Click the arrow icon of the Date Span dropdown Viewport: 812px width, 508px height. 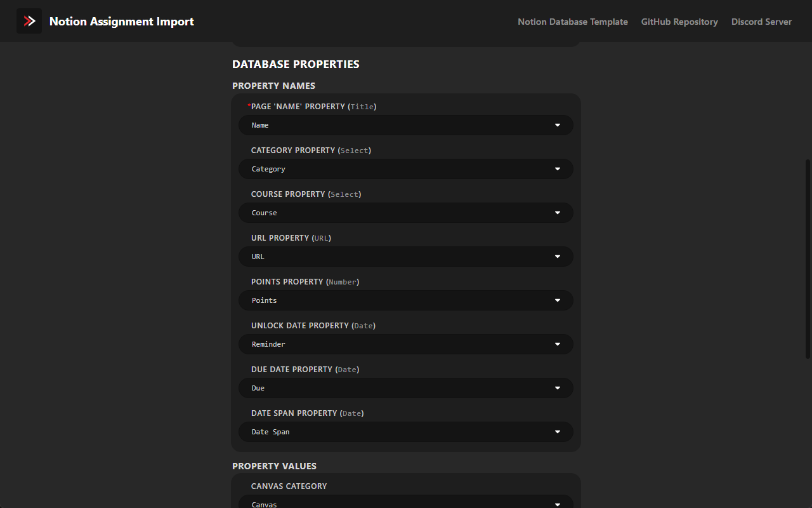(558, 432)
